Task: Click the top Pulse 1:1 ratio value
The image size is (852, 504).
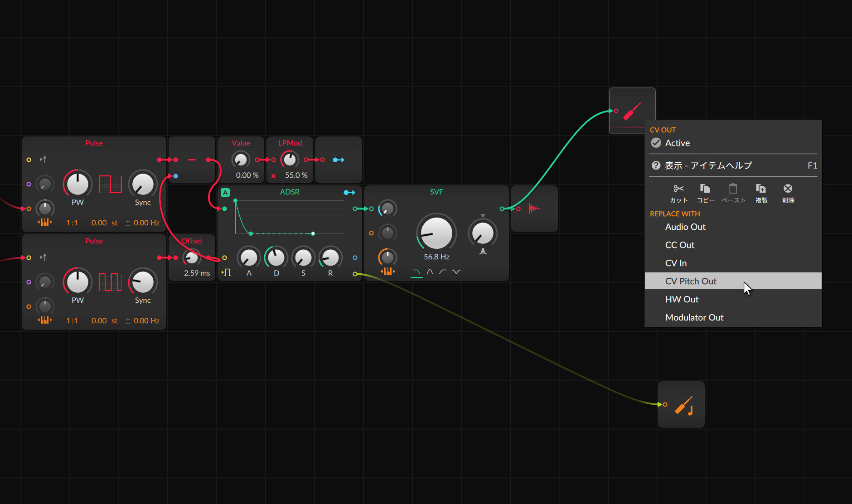Action: click(x=72, y=223)
